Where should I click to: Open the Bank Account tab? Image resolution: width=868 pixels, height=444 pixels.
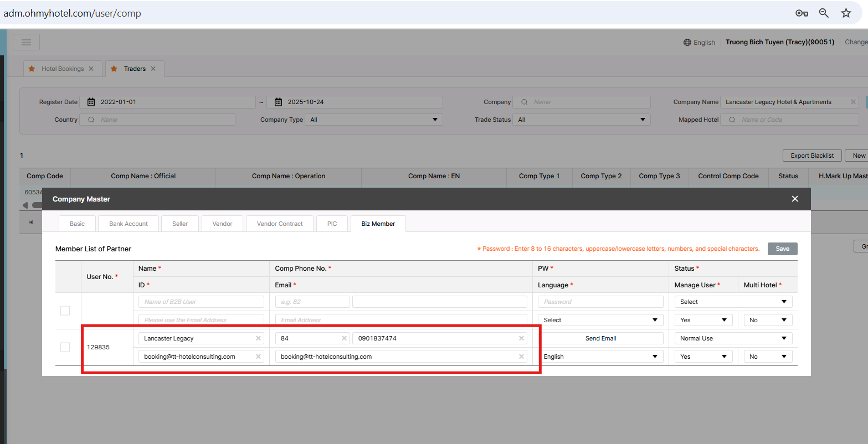pyautogui.click(x=129, y=224)
